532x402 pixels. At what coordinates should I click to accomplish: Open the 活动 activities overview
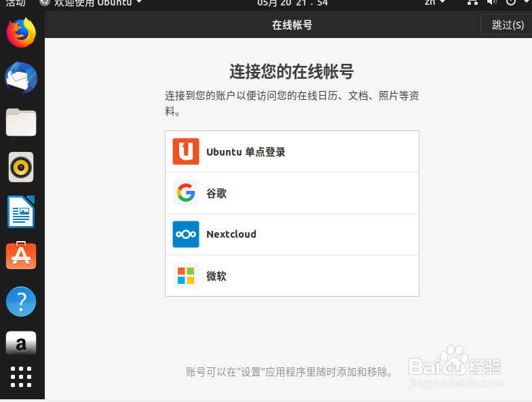pyautogui.click(x=15, y=3)
